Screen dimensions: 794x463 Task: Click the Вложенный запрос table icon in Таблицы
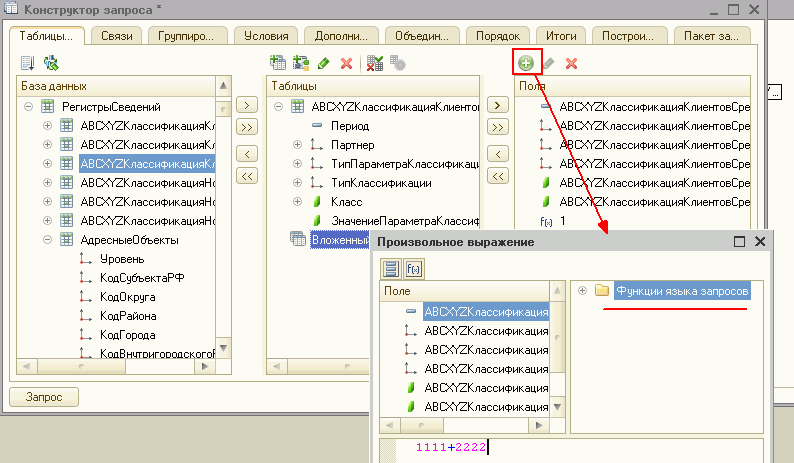298,239
